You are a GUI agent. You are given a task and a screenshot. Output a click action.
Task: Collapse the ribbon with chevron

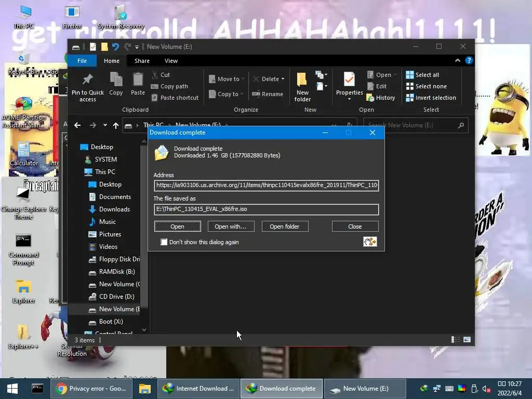(457, 60)
